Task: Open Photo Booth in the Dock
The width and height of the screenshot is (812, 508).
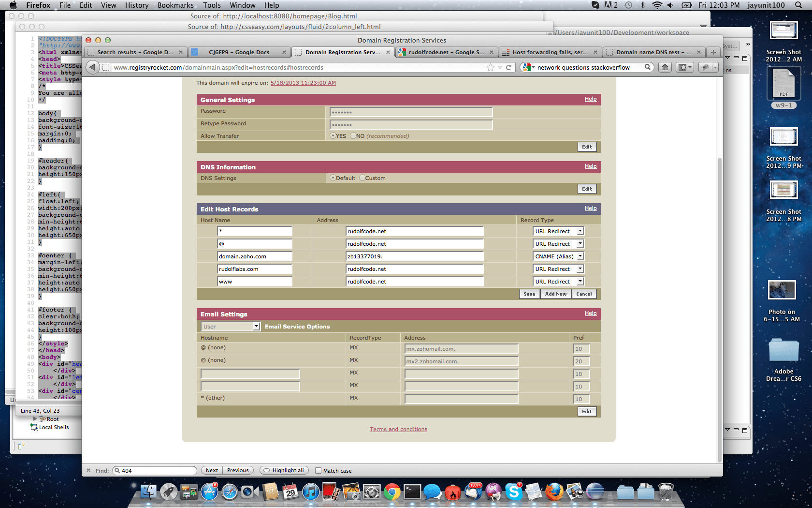Action: (x=331, y=492)
